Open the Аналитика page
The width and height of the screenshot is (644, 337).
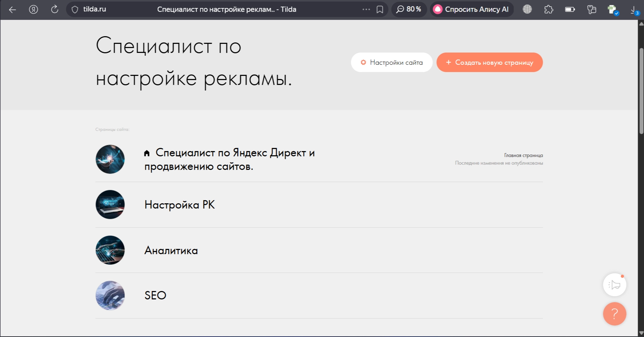(x=171, y=250)
